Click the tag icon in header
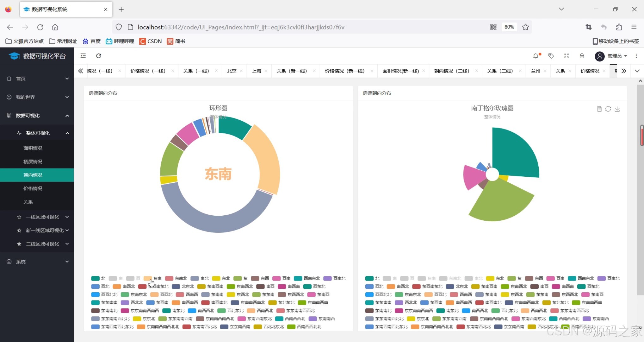644x342 pixels. point(551,56)
